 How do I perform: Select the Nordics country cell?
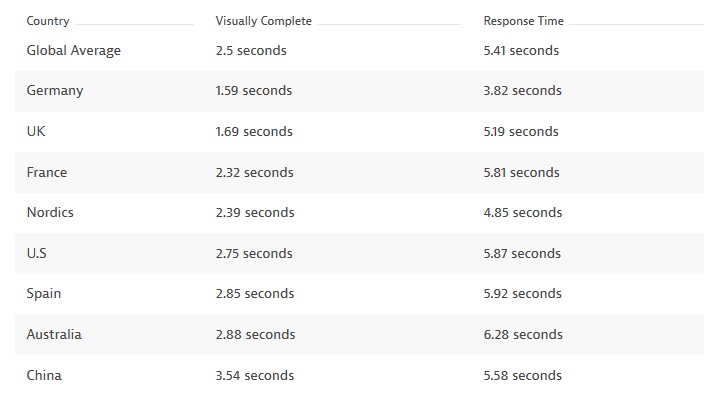click(50, 212)
